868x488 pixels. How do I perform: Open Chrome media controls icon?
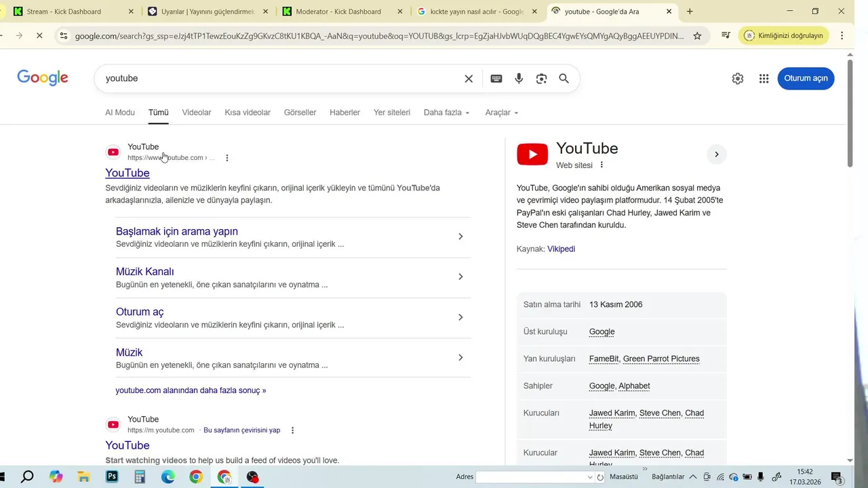[726, 36]
